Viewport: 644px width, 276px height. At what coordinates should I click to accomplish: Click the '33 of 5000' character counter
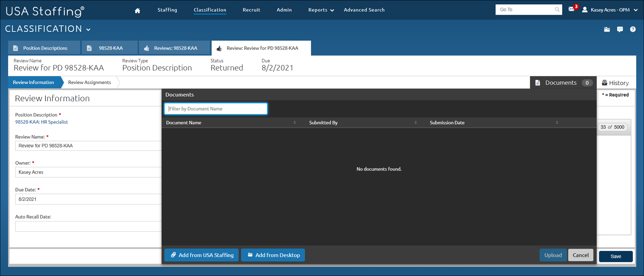pyautogui.click(x=612, y=127)
